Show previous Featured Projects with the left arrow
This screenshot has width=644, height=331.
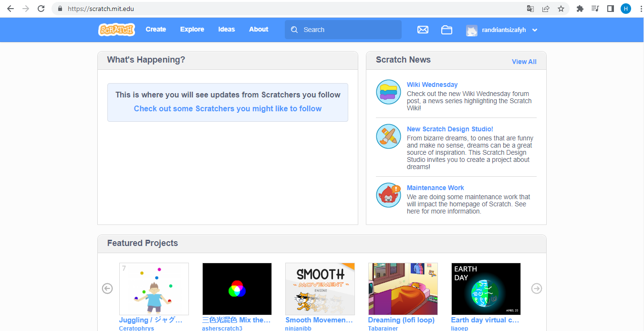[107, 288]
